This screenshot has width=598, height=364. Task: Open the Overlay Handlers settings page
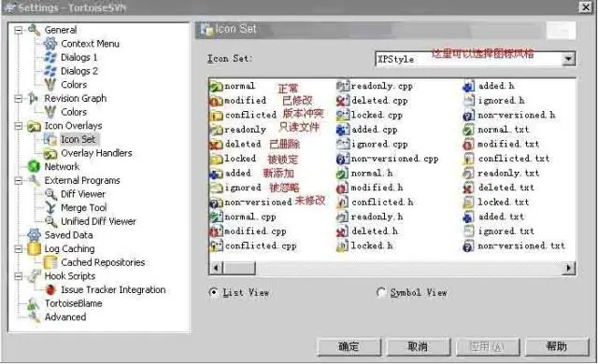pos(96,153)
